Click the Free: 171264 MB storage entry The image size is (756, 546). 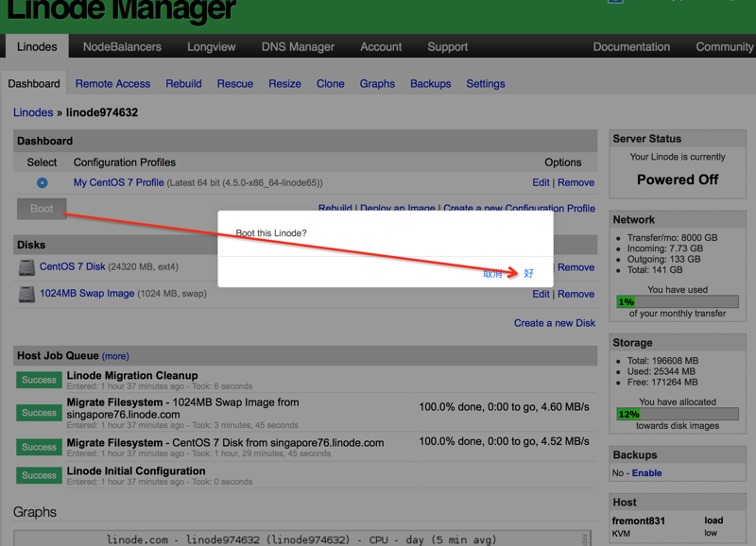[x=662, y=383]
